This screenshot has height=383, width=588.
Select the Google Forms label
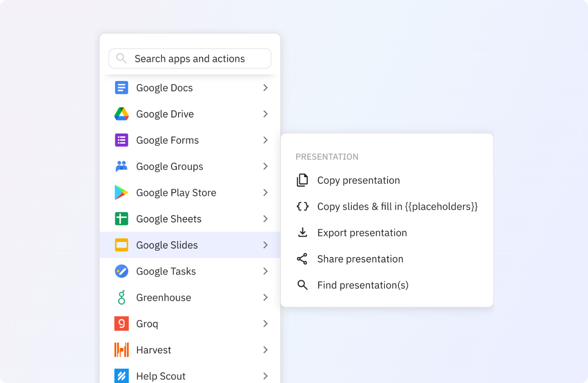167,140
